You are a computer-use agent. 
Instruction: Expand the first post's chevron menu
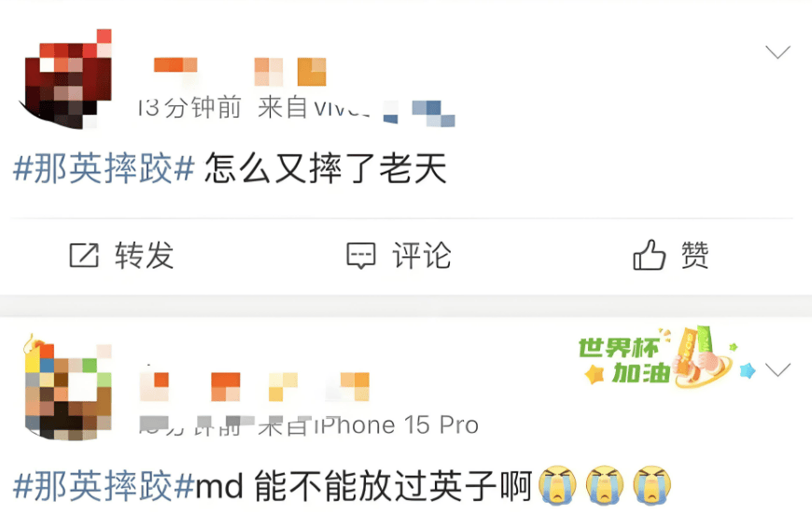point(777,52)
